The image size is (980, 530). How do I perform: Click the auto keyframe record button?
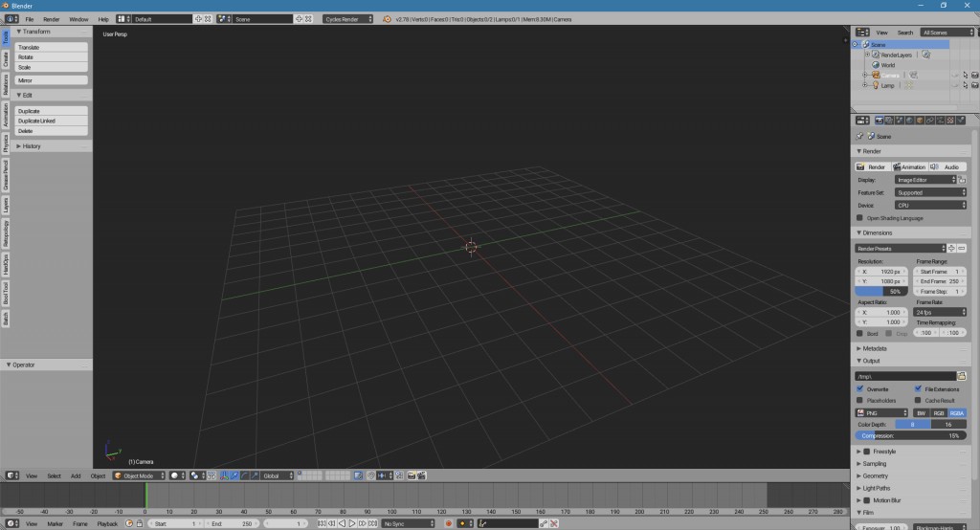pos(448,523)
